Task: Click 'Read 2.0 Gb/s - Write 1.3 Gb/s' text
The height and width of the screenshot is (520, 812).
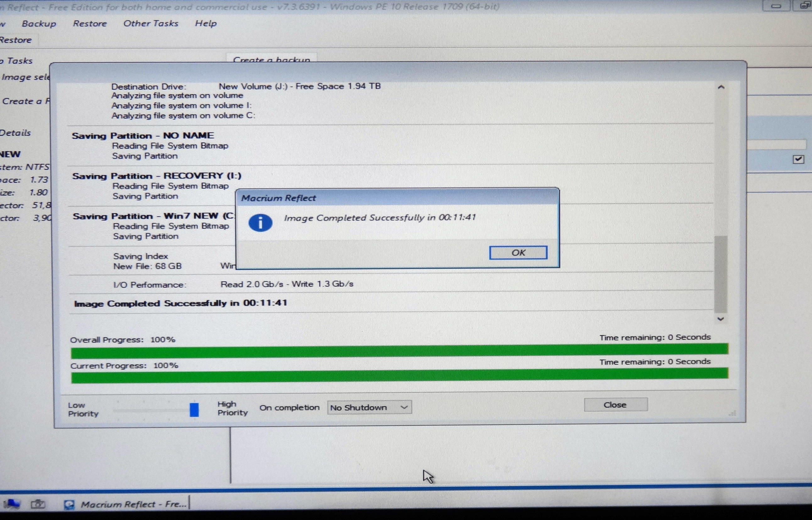Action: coord(287,284)
